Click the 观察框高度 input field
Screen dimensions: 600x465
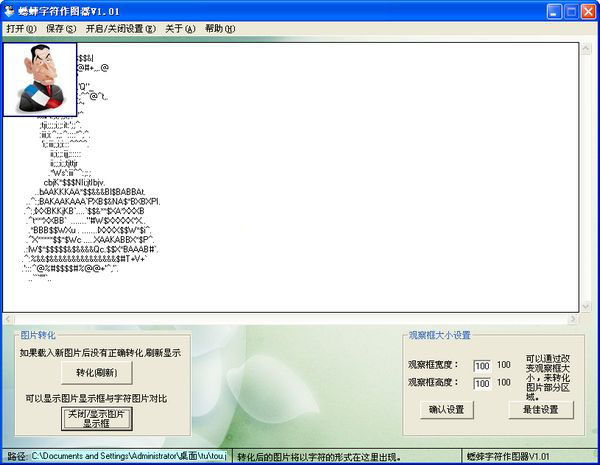[x=483, y=383]
